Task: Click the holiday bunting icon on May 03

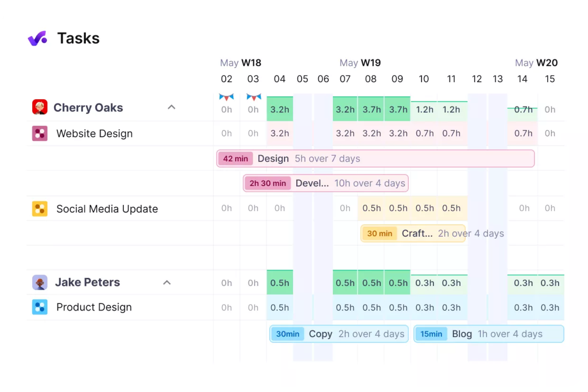Action: 253,97
